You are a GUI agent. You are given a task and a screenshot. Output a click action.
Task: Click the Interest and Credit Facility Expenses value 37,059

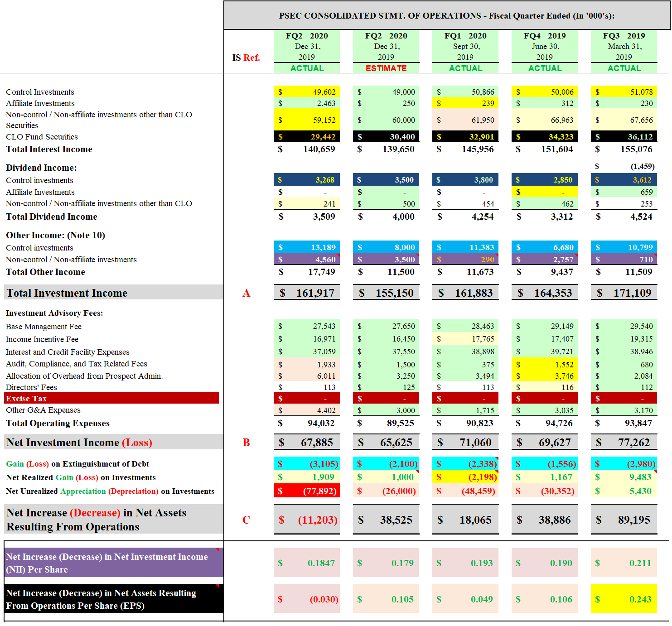point(324,352)
